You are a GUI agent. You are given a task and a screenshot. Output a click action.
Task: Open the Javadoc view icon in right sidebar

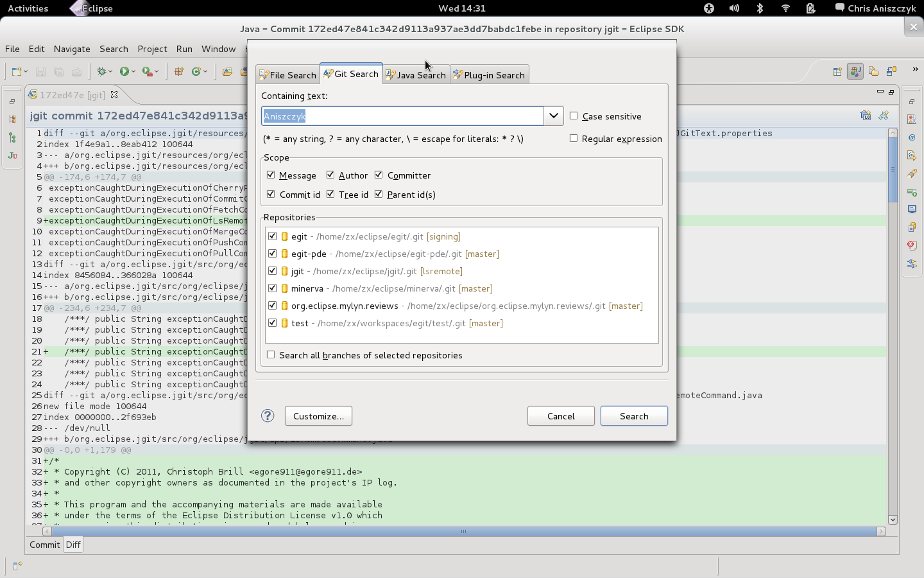[x=912, y=137]
